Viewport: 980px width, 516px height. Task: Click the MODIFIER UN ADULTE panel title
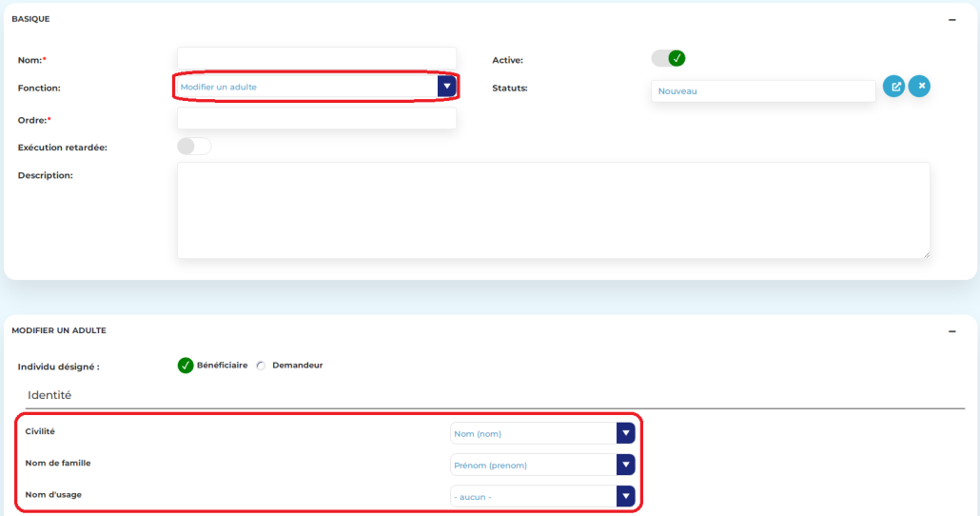tap(59, 331)
